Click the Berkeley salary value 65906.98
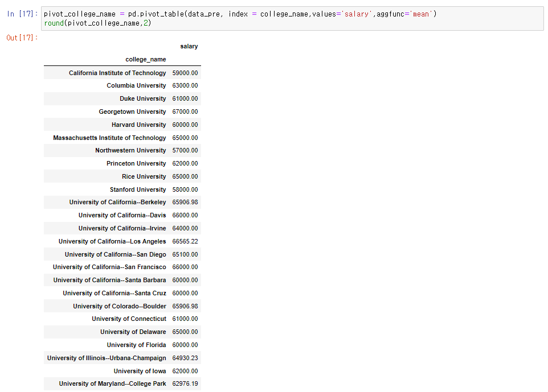548x392 pixels. [185, 202]
